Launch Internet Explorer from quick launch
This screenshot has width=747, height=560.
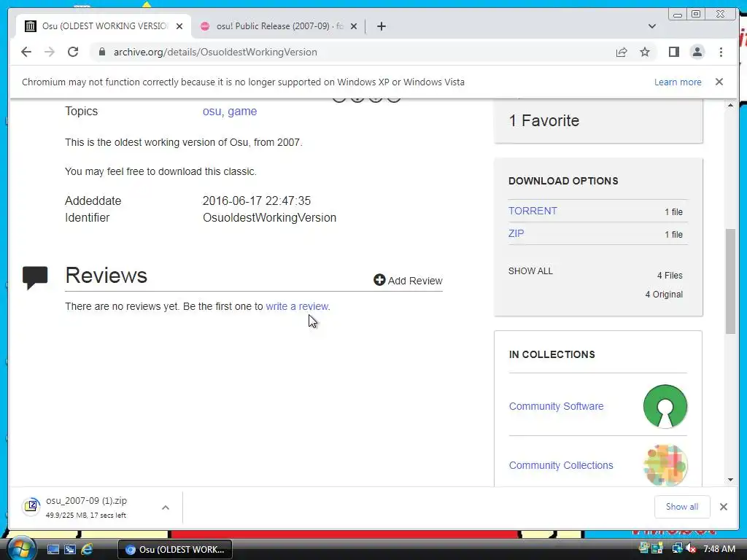(x=87, y=549)
